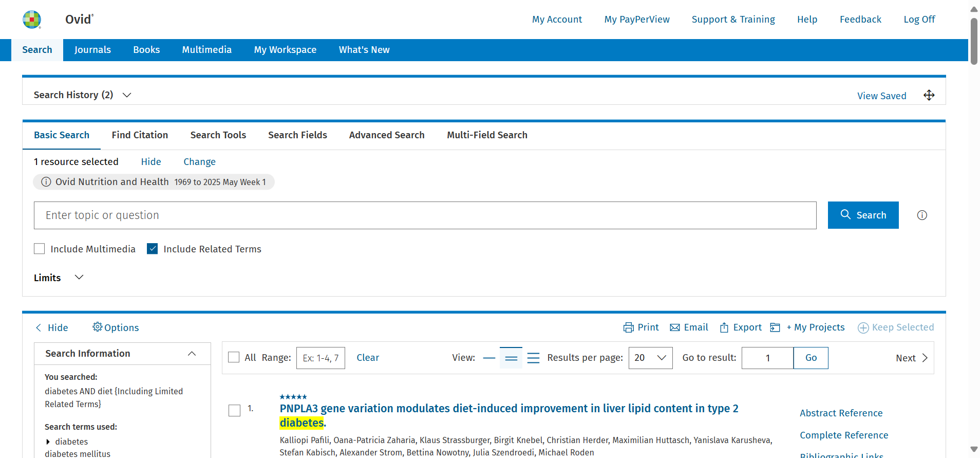Expand the Limits section
This screenshot has height=458, width=980.
click(79, 278)
